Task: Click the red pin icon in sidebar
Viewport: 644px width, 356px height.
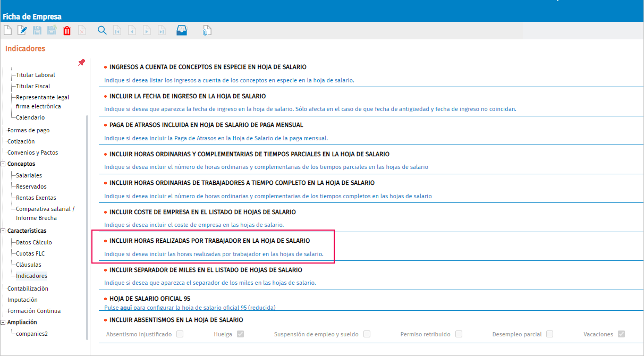Action: click(81, 63)
